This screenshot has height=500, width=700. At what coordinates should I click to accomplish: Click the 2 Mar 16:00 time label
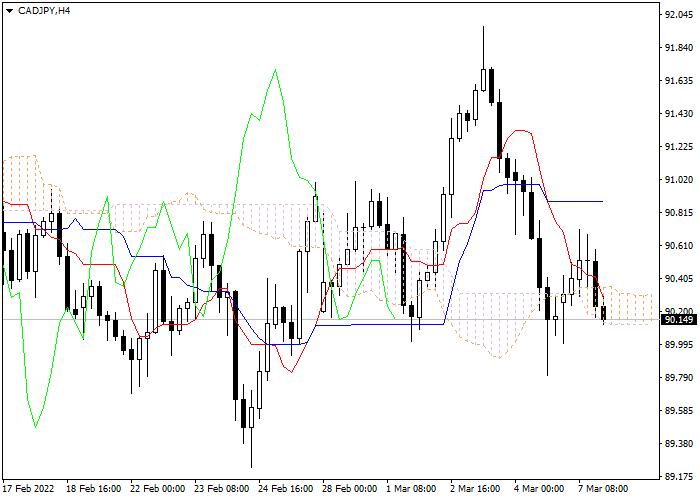click(475, 488)
